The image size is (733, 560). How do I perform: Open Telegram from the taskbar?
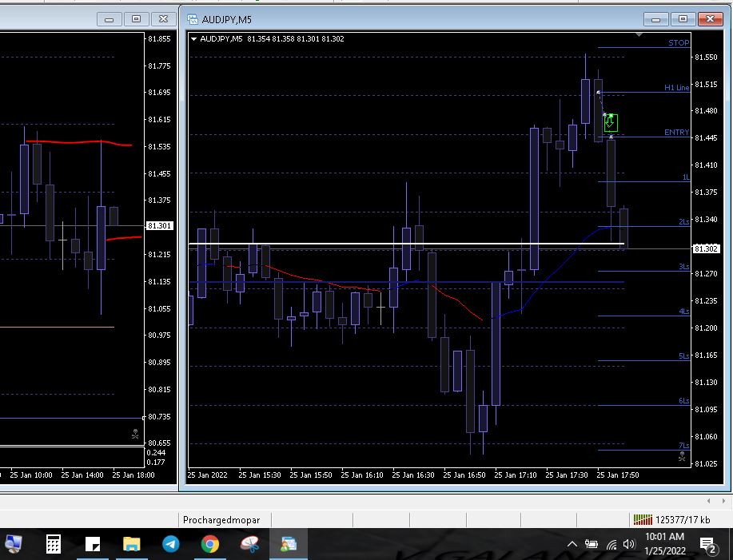[x=171, y=544]
